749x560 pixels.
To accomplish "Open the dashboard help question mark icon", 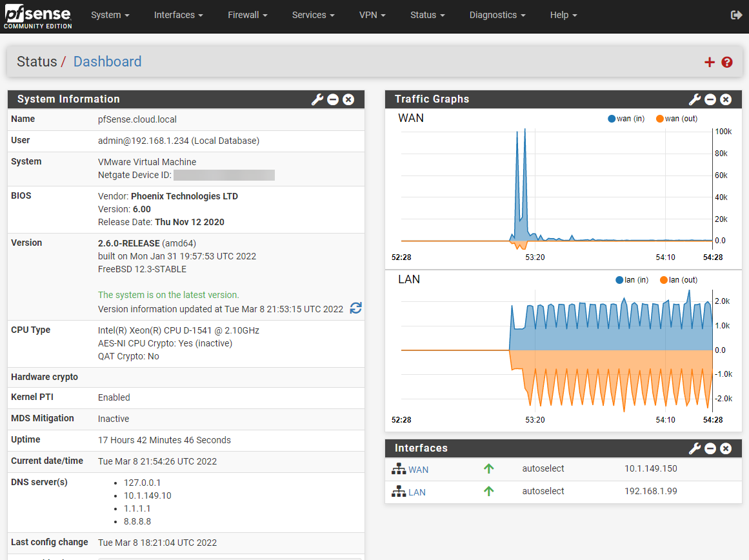I will (x=727, y=62).
